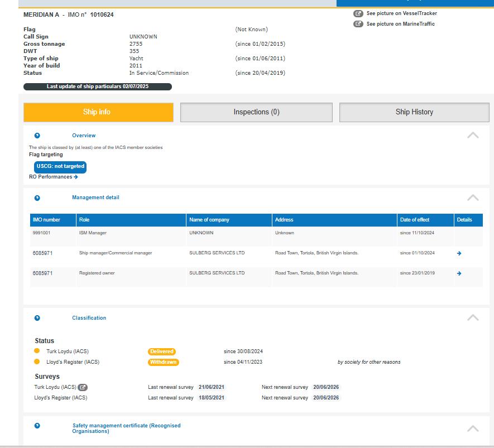Switch to the Ship History tab
494x448 pixels.
[414, 112]
